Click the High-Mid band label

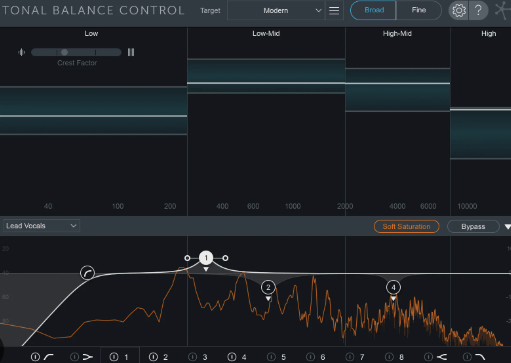(x=397, y=34)
